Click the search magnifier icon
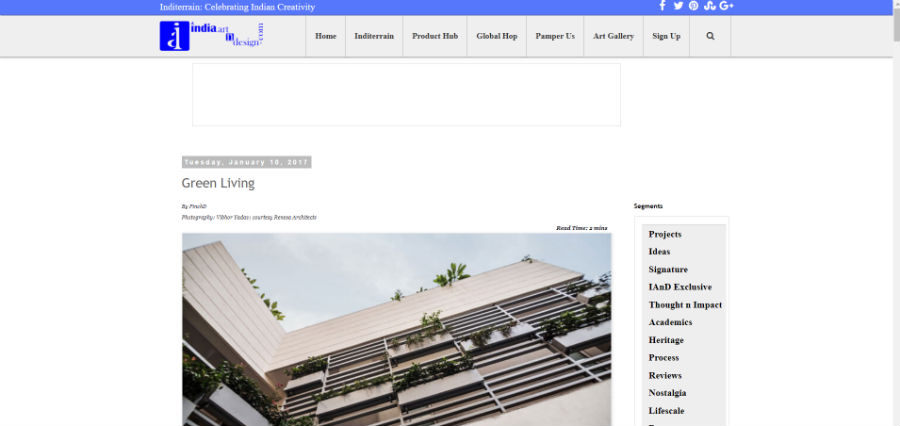 tap(710, 36)
